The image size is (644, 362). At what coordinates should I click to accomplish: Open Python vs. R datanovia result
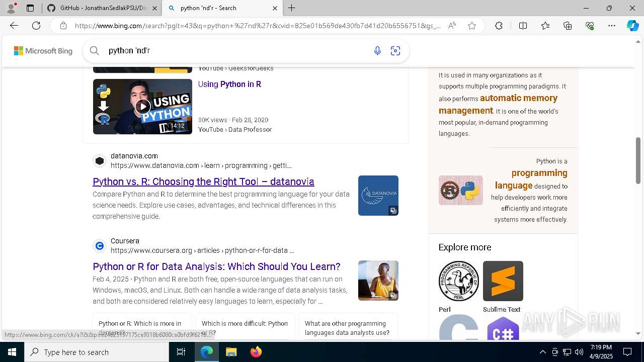click(x=203, y=182)
